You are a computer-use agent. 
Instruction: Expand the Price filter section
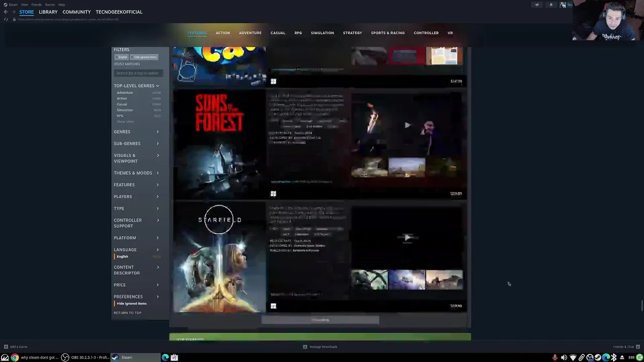click(x=136, y=285)
